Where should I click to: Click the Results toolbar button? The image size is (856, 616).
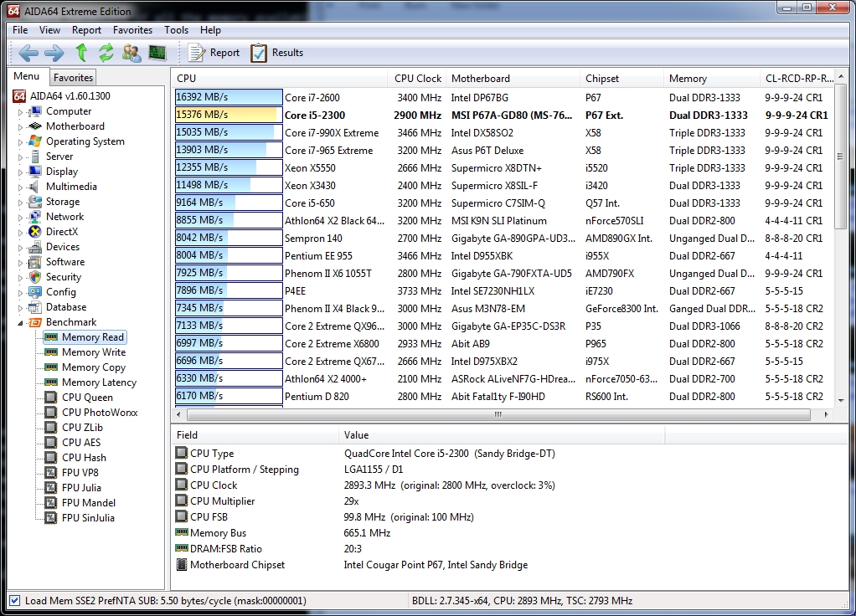(277, 53)
